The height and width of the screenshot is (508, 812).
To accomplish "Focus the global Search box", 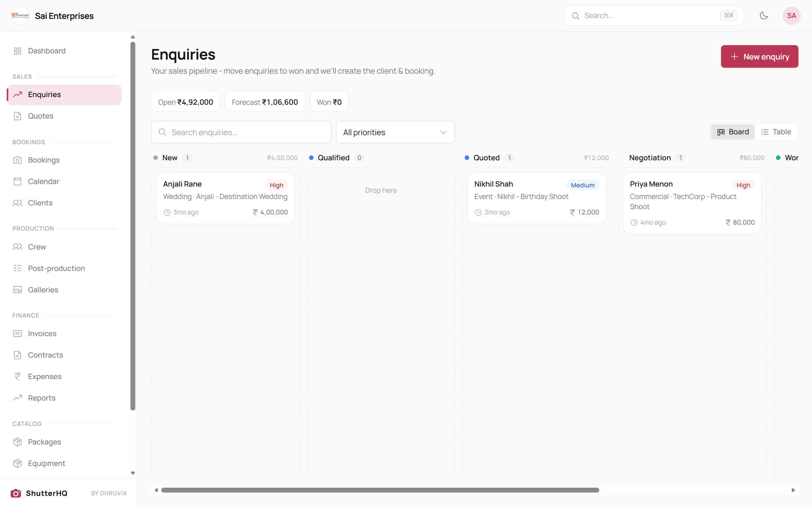I will pos(654,16).
